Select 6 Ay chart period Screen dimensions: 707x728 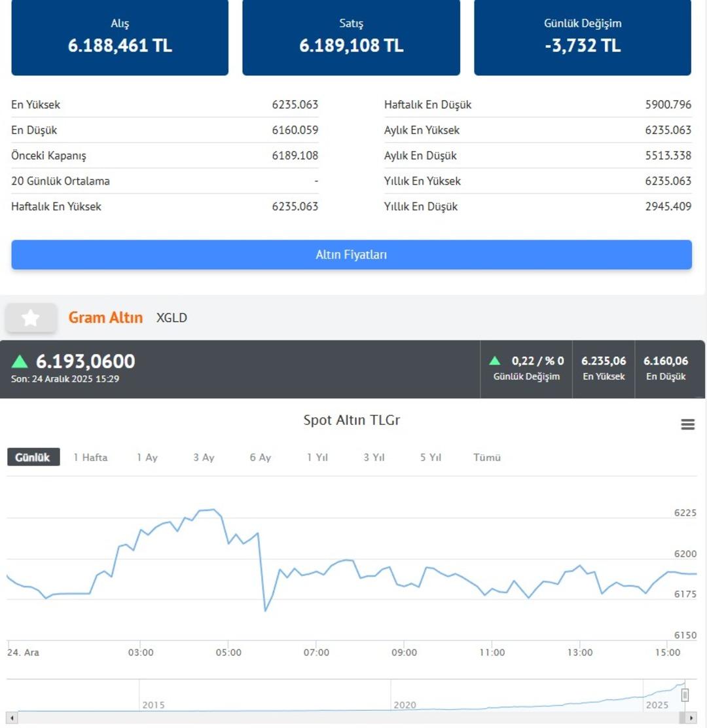[x=260, y=458]
